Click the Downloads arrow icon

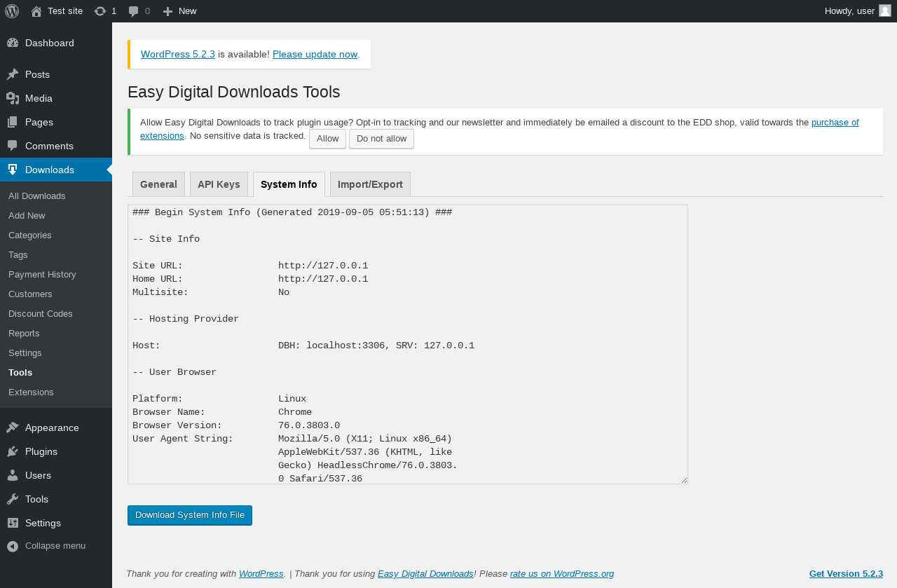(13, 170)
